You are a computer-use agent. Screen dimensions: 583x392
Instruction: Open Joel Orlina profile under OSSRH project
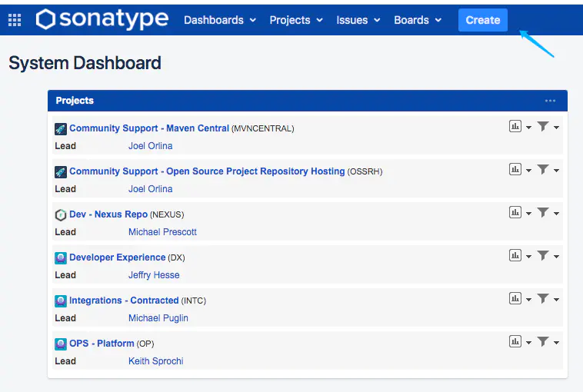pos(150,189)
